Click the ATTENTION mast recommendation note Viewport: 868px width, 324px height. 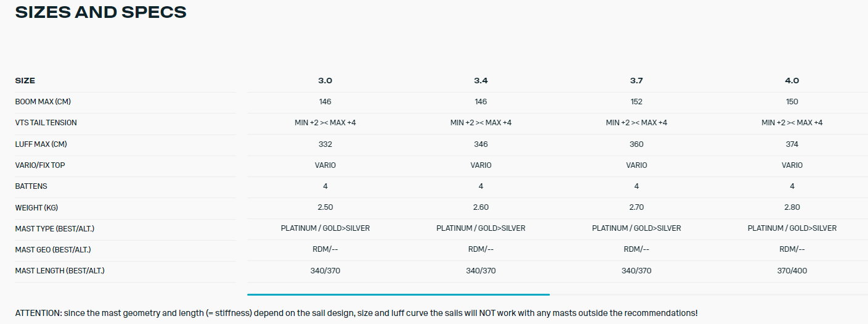356,314
